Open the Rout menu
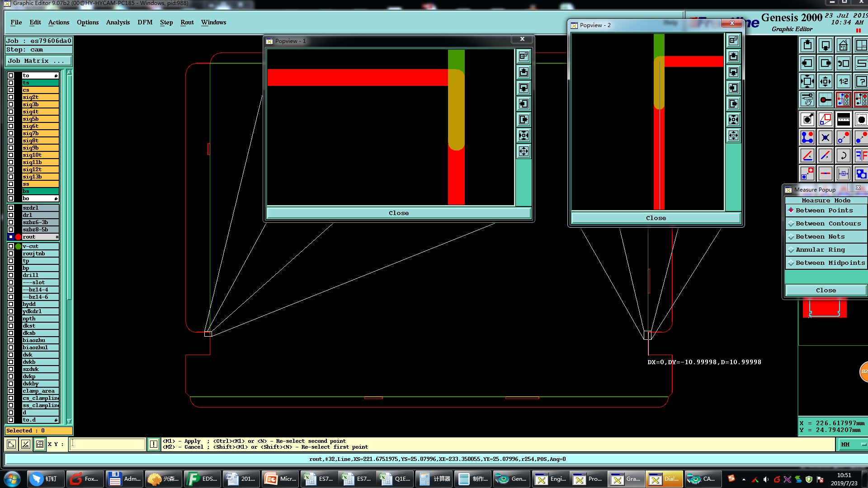 click(x=187, y=22)
